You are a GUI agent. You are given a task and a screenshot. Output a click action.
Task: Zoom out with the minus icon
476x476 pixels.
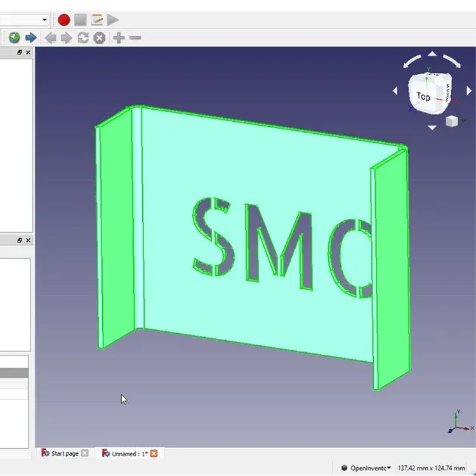coord(135,38)
